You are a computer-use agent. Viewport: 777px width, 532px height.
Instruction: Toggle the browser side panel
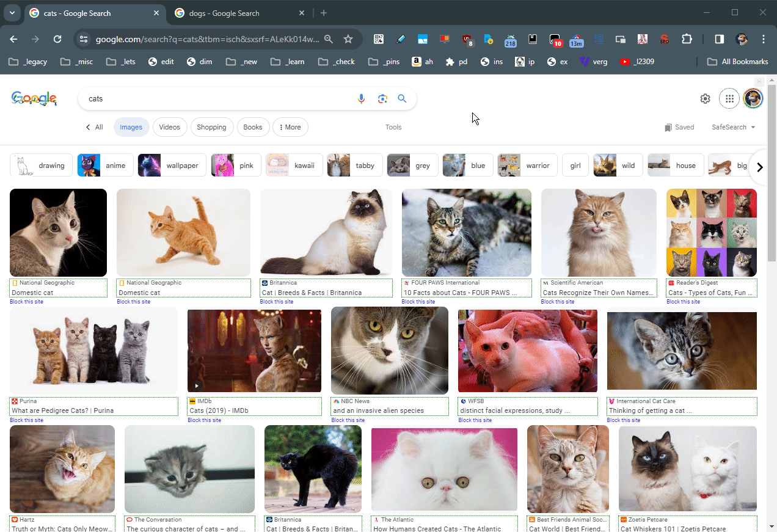pyautogui.click(x=719, y=39)
